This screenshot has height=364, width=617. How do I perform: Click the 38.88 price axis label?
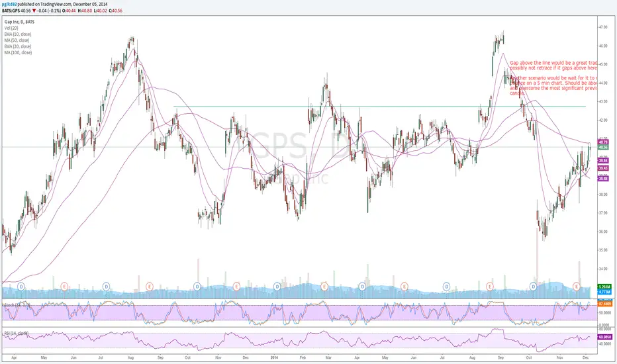click(x=603, y=179)
